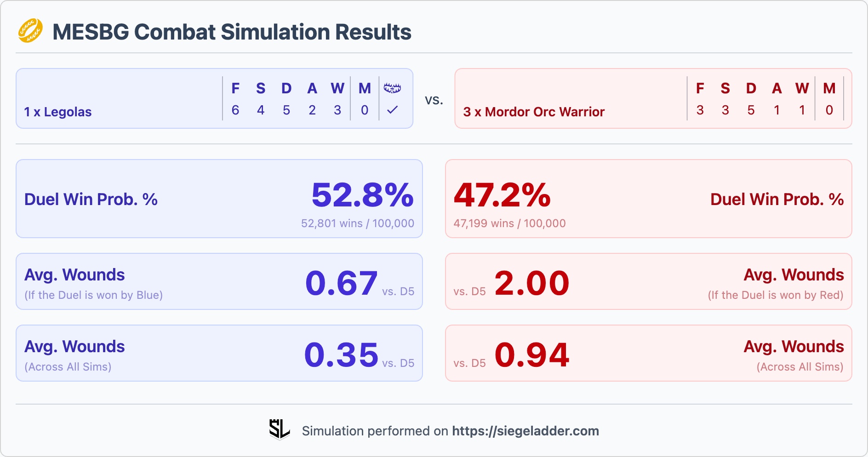Click the red 0.94 across all sims value
Screen dimensions: 868x457
tap(532, 354)
